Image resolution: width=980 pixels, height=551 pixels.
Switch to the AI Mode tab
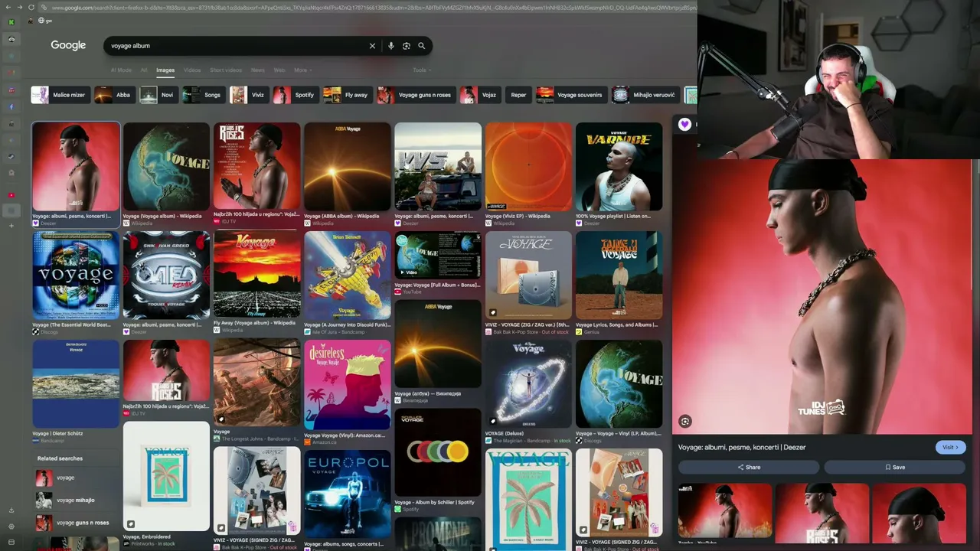pyautogui.click(x=121, y=70)
